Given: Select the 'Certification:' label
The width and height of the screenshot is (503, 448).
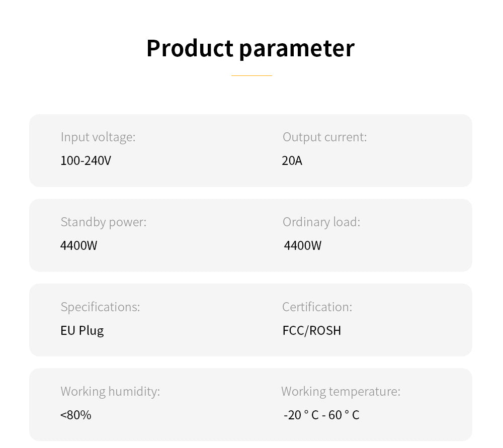Looking at the screenshot, I should (x=317, y=307).
